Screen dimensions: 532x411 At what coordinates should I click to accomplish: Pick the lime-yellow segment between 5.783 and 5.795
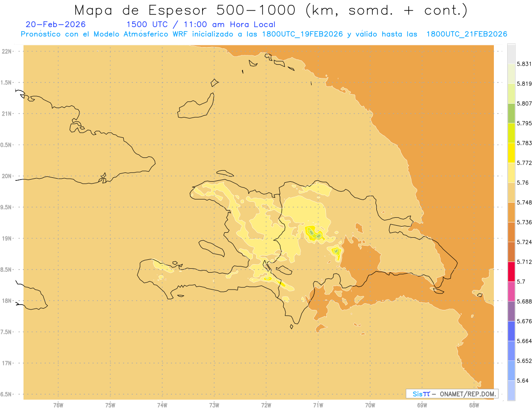tap(511, 133)
